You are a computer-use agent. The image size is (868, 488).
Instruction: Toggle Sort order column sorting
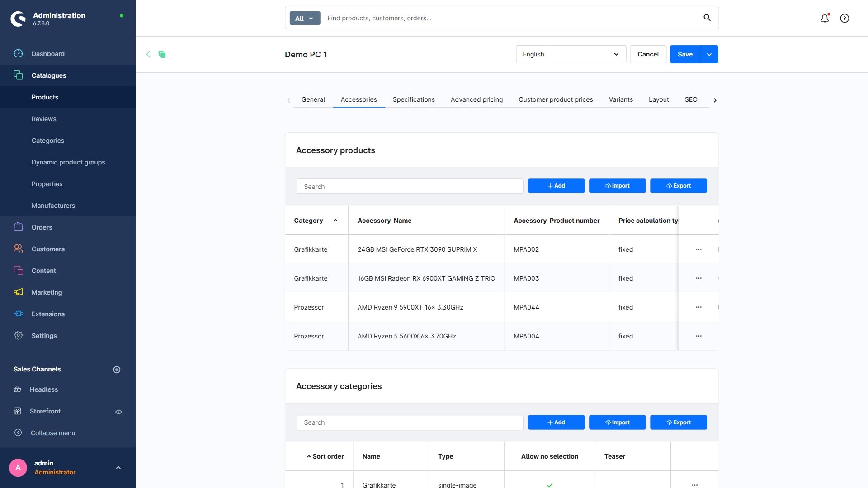pos(325,456)
